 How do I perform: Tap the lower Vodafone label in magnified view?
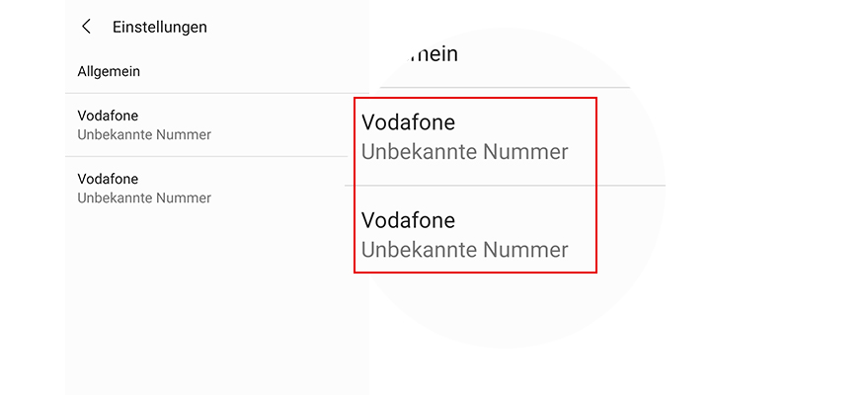click(x=408, y=219)
